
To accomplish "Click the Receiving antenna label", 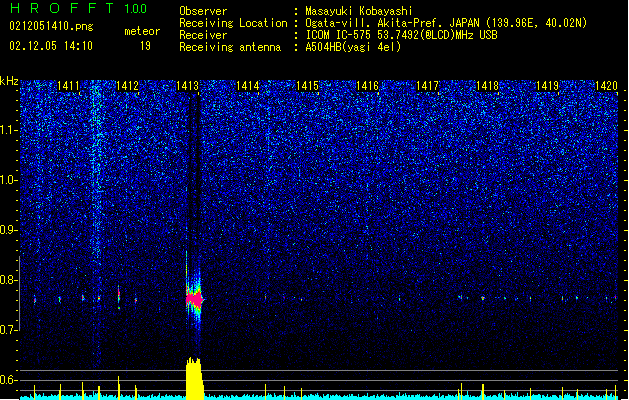I will tap(230, 47).
